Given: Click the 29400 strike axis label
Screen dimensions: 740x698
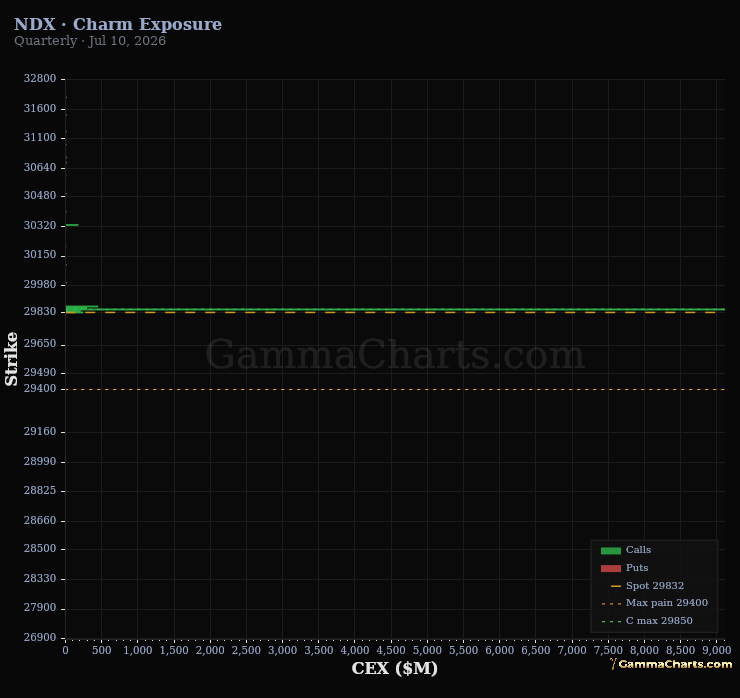Looking at the screenshot, I should click(40, 388).
